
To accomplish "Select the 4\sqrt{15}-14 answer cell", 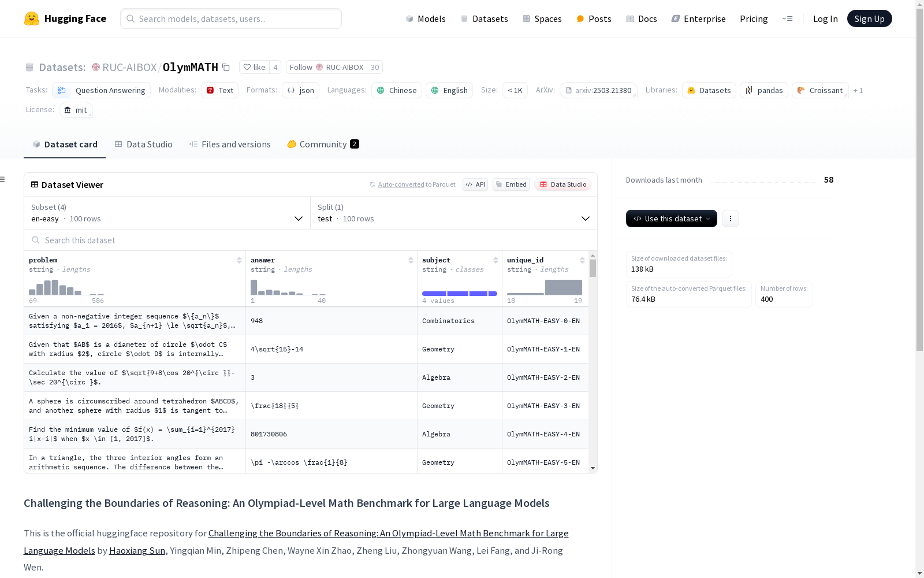I will [x=331, y=349].
